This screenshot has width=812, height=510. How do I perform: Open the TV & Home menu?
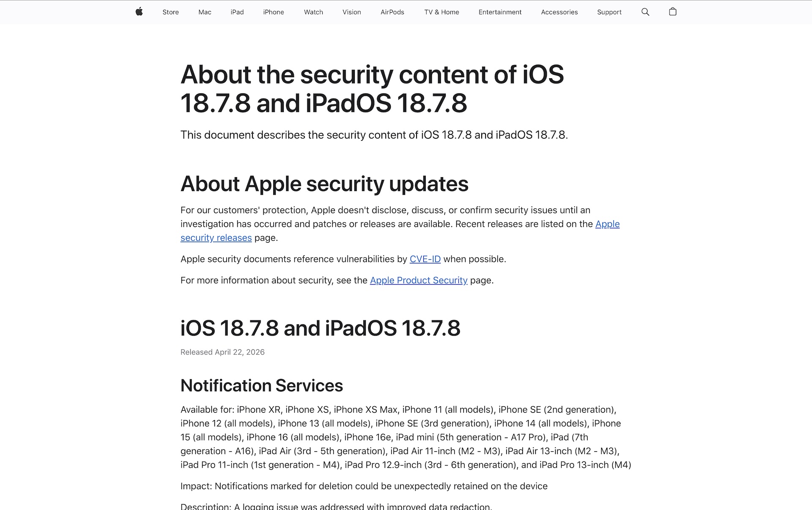442,12
